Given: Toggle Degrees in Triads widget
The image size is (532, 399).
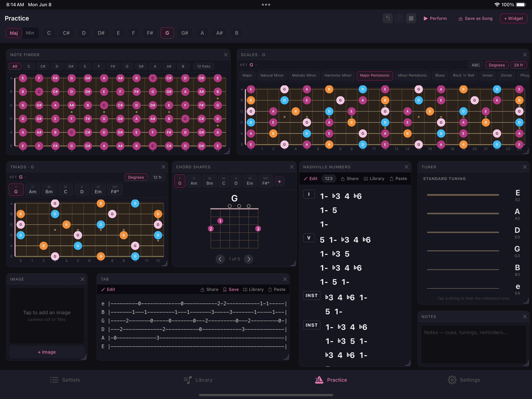Looking at the screenshot, I should pyautogui.click(x=136, y=177).
